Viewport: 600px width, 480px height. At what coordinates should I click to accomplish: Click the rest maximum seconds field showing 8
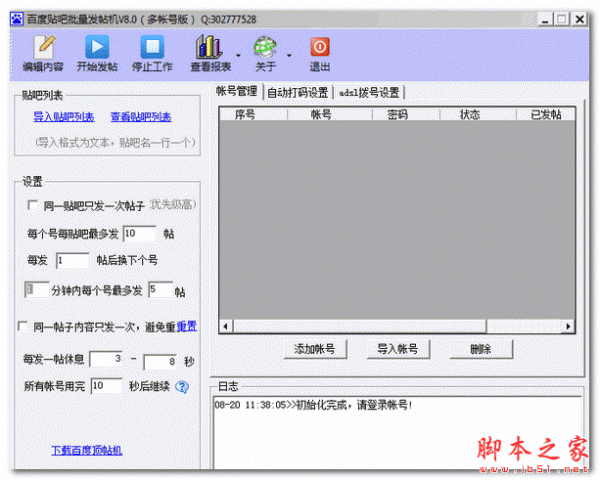click(160, 362)
